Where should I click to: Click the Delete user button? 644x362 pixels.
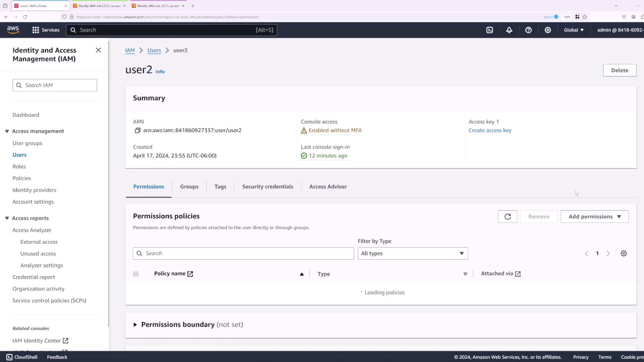coord(620,70)
